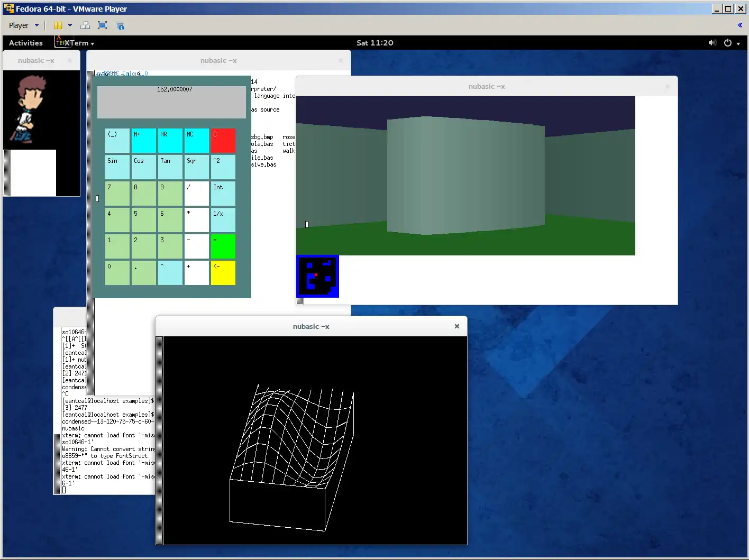The height and width of the screenshot is (560, 749).
Task: Click the Cos function key
Action: 144,167
